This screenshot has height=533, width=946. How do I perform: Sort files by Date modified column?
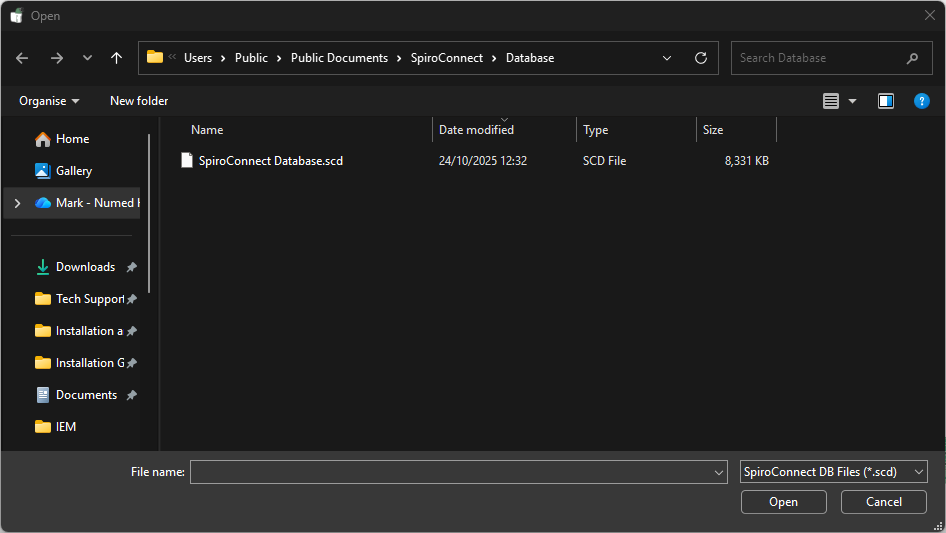pyautogui.click(x=476, y=130)
